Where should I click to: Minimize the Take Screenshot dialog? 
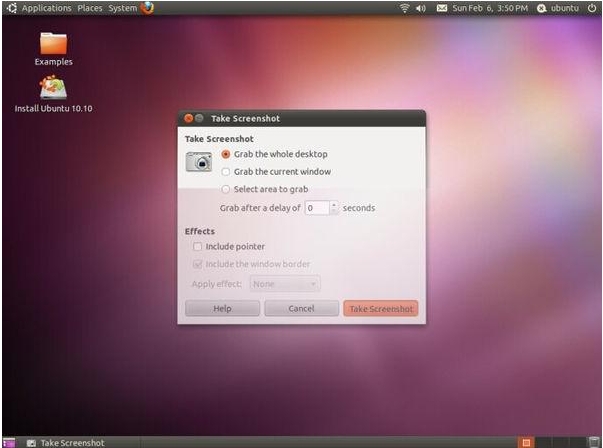point(199,118)
